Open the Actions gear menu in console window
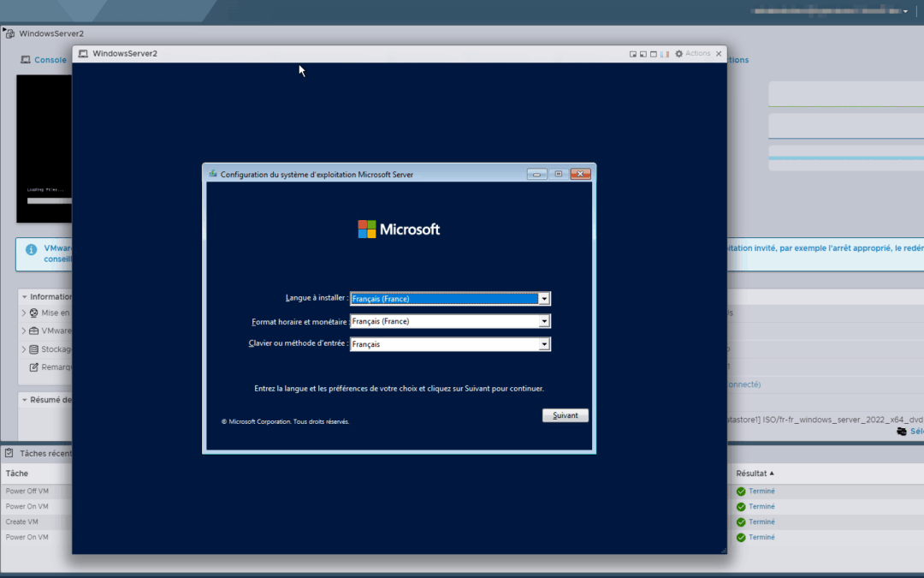The width and height of the screenshot is (924, 578). (x=678, y=54)
